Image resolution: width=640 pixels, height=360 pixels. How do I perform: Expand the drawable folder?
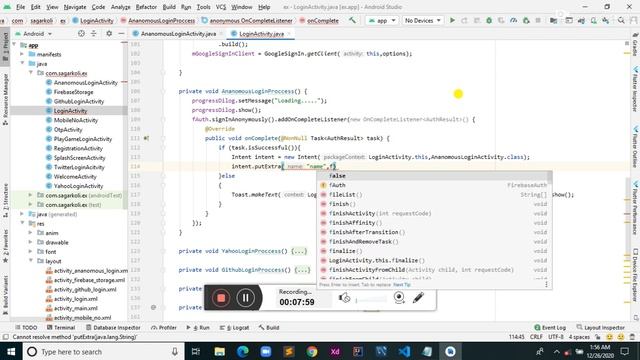click(31, 242)
